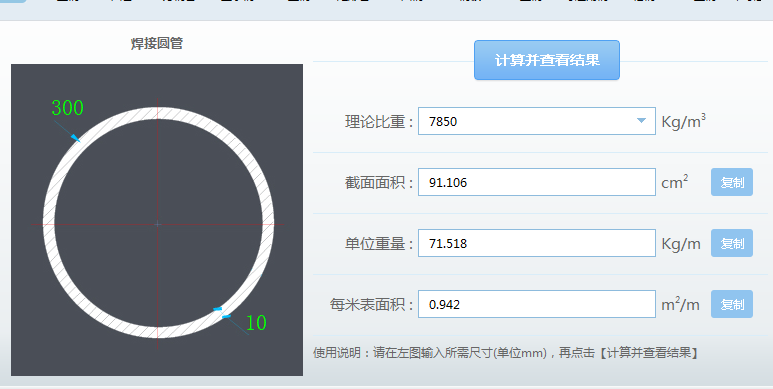Click the 单位重量 label
Screen dimensions: 773x389
tap(379, 244)
